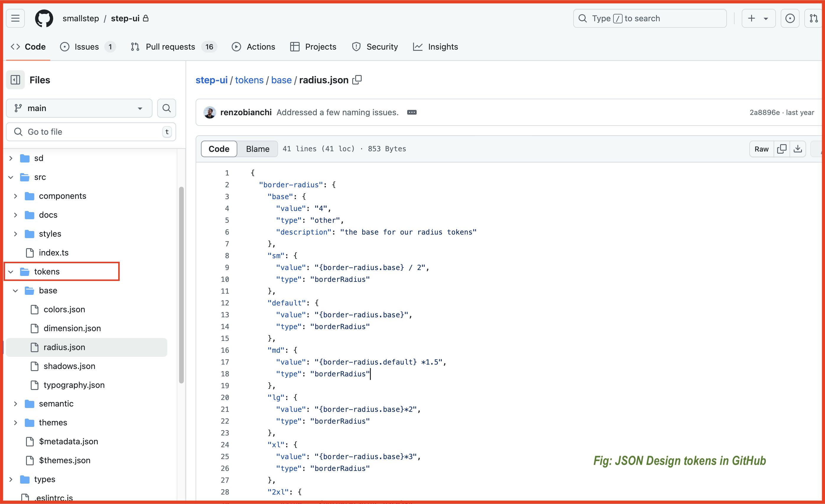Open the tokens breadcrumb link
The height and width of the screenshot is (504, 825).
249,80
